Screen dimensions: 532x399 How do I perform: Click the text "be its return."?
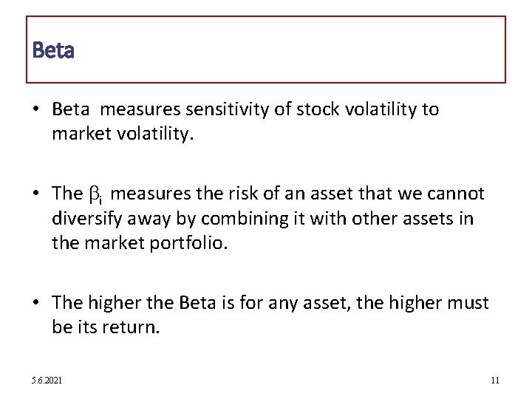(x=106, y=327)
